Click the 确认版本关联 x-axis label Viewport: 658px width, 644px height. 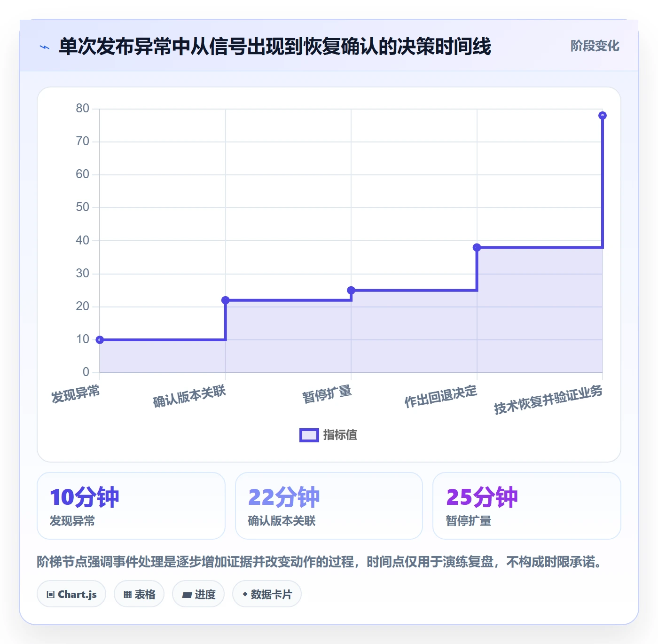[189, 396]
